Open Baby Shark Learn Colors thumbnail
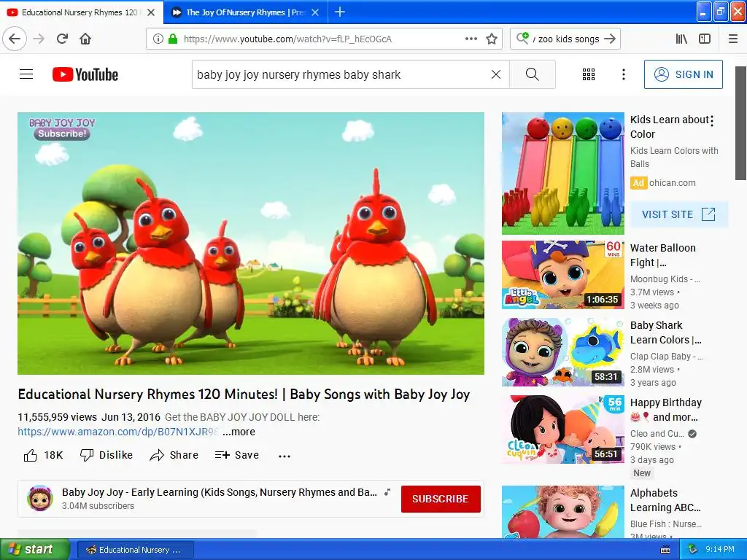Image resolution: width=747 pixels, height=560 pixels. (x=562, y=352)
